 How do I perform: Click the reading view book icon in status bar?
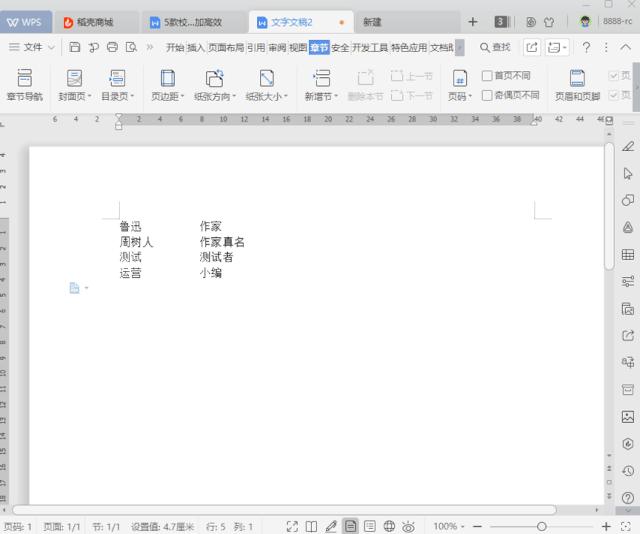point(311,526)
